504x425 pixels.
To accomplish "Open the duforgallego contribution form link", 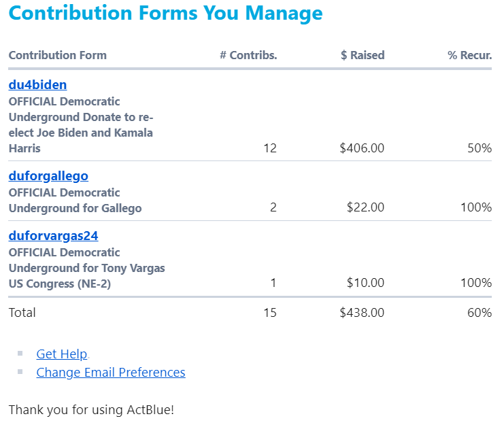I will click(48, 176).
